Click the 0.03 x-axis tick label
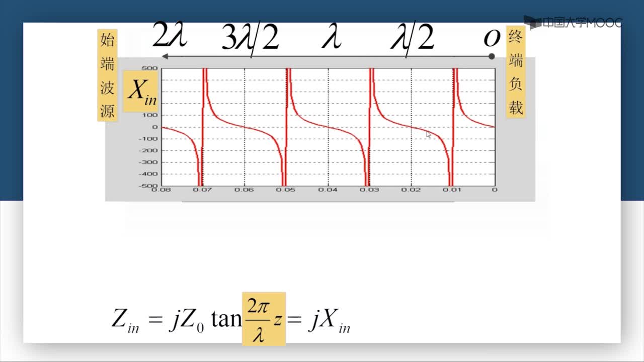 [370, 190]
